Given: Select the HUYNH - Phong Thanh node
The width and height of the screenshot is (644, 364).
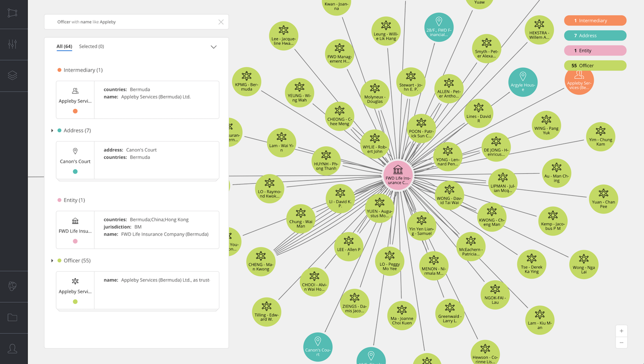Looking at the screenshot, I should point(326,161).
